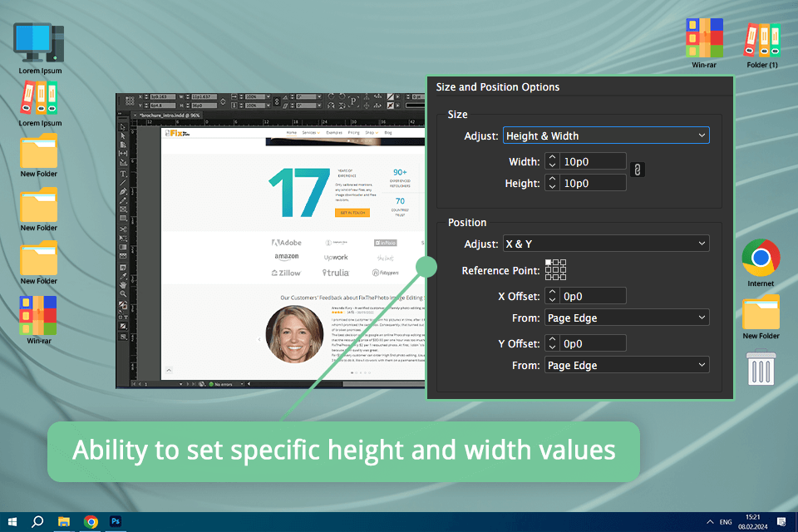
Task: Open the Scale X percentage dropdown in control bar
Action: tap(268, 96)
